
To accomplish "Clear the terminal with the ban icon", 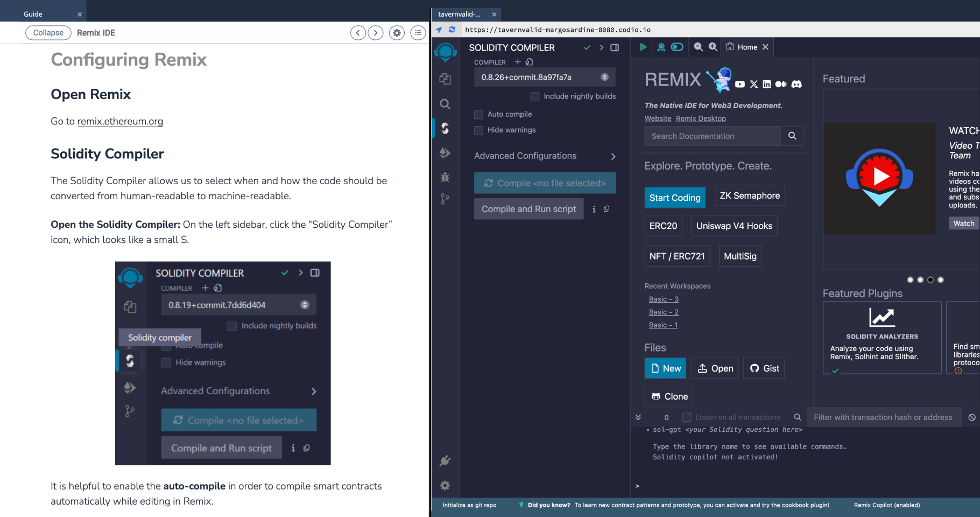I will 972,417.
